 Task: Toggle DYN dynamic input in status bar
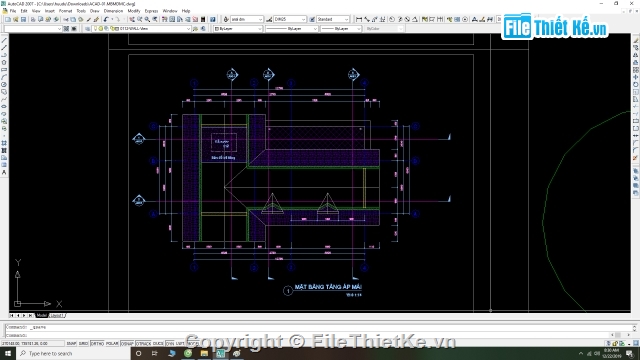point(170,344)
